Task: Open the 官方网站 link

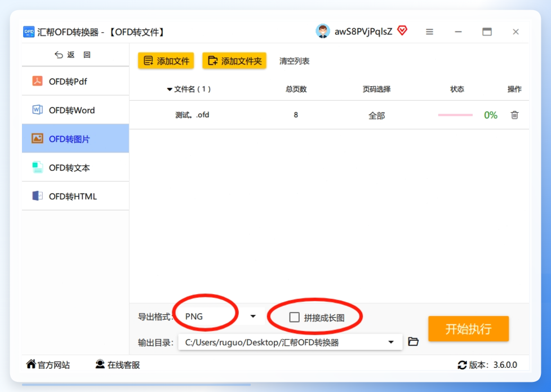Action: tap(54, 365)
